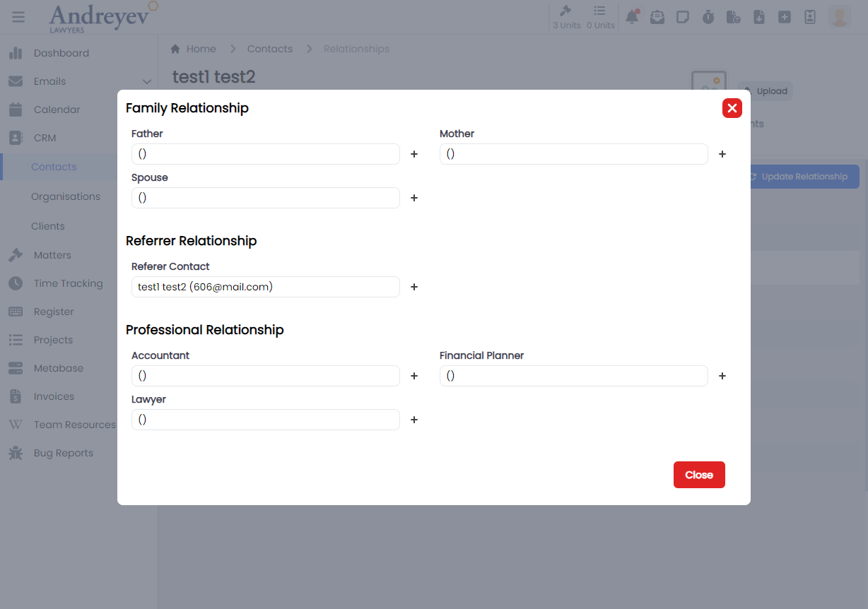The width and height of the screenshot is (868, 609).
Task: Click plus icon next to Referer Contact
Action: click(x=414, y=287)
